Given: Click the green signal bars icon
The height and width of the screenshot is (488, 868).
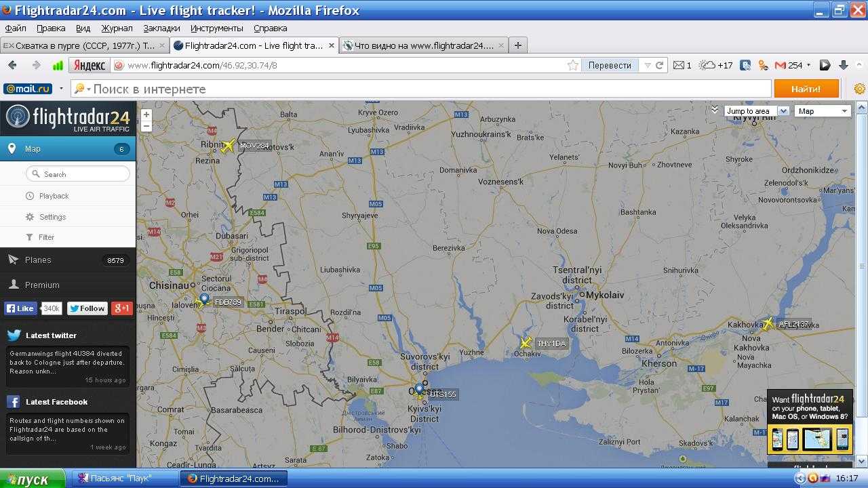Looking at the screenshot, I should click(x=58, y=66).
